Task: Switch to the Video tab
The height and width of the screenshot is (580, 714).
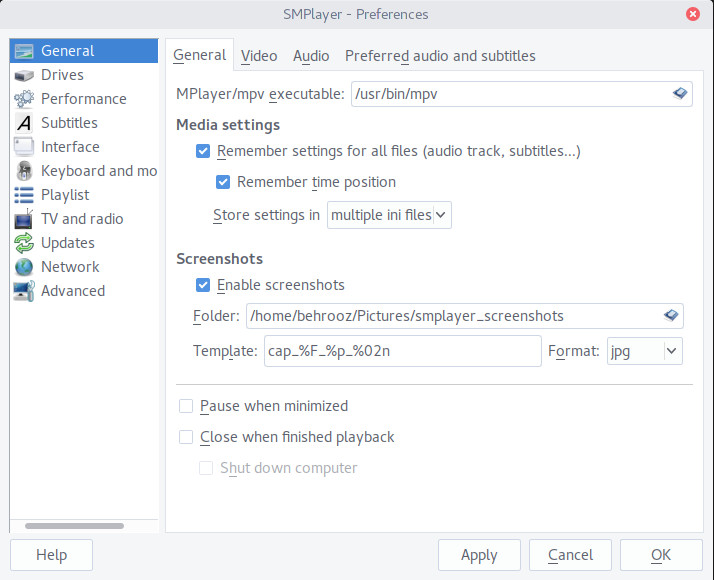Action: coord(259,56)
